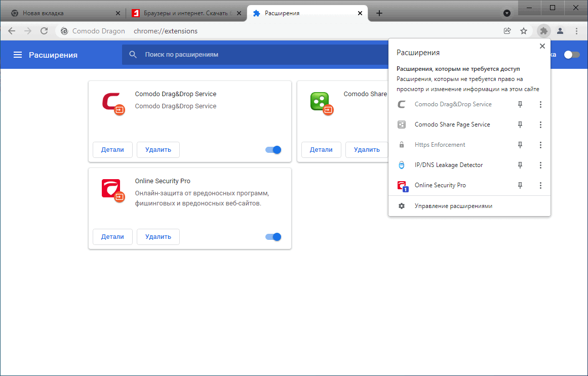Open more options for Https Enforcement

click(540, 145)
